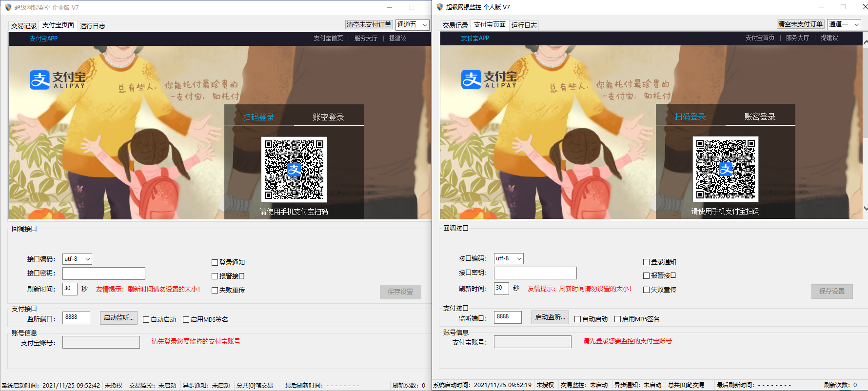Open 提建议 link in Enterprise window
The height and width of the screenshot is (391, 868).
tap(398, 38)
